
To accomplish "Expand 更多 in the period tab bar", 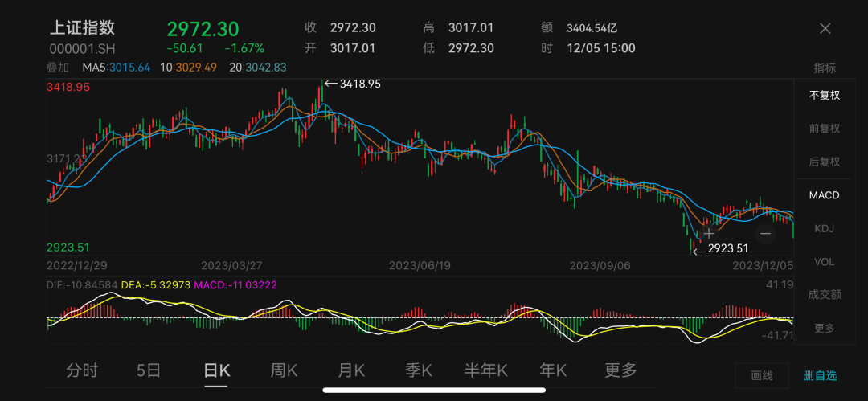I will point(620,370).
